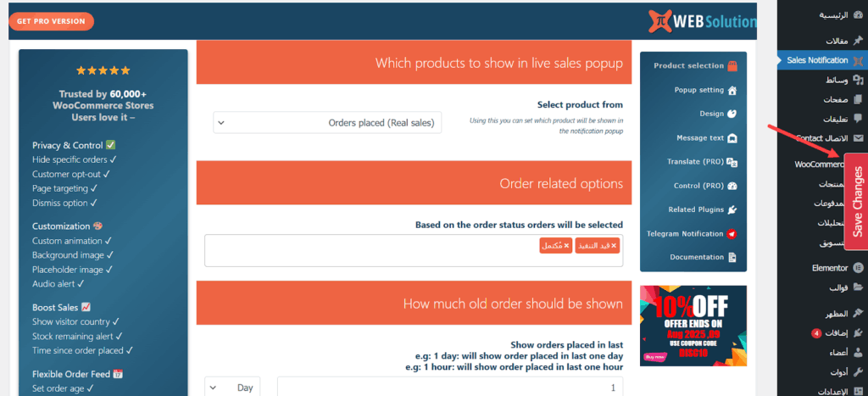This screenshot has height=396, width=868.
Task: Click the GET PRO VERSION button
Action: click(51, 21)
